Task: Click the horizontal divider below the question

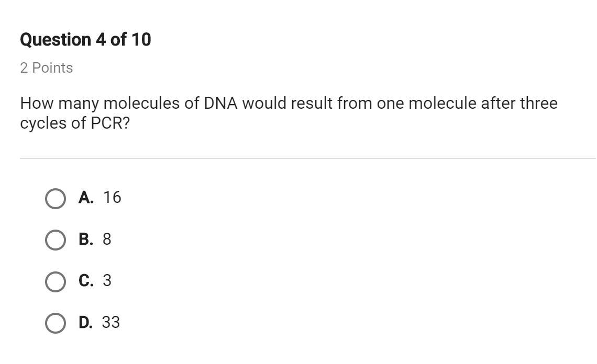Action: tap(308, 158)
